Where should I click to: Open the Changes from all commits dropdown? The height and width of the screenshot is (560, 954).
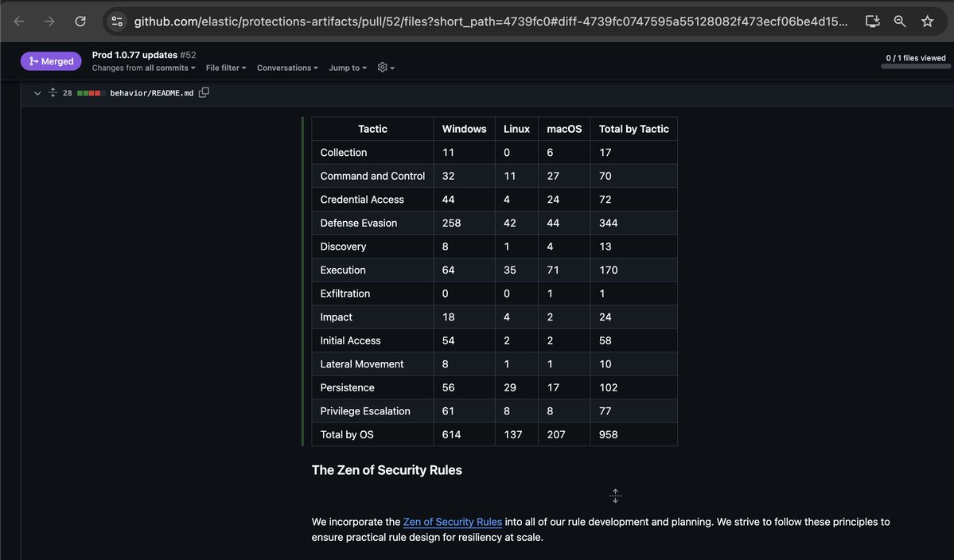coord(143,68)
